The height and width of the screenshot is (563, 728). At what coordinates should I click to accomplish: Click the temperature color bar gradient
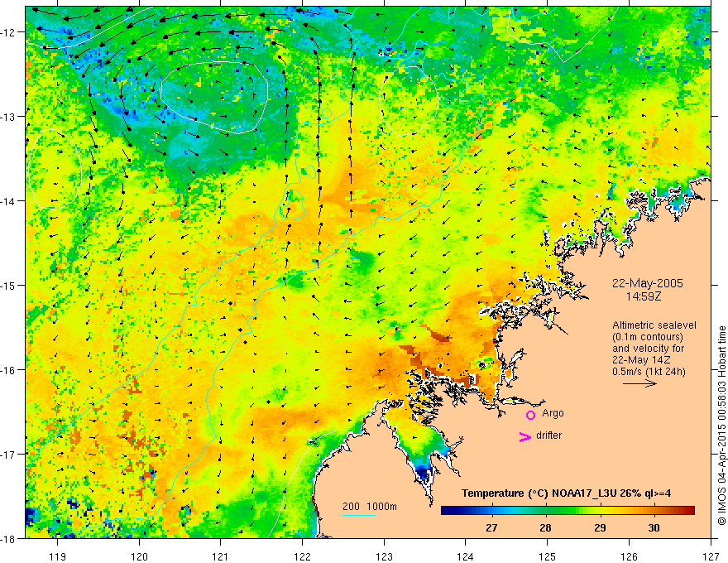pos(568,510)
